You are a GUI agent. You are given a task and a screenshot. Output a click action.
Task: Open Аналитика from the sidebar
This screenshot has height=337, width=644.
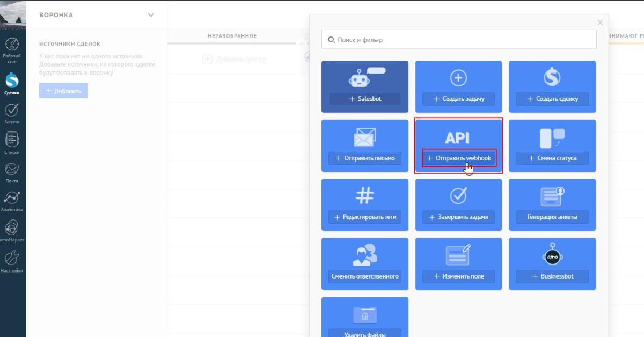pyautogui.click(x=12, y=200)
